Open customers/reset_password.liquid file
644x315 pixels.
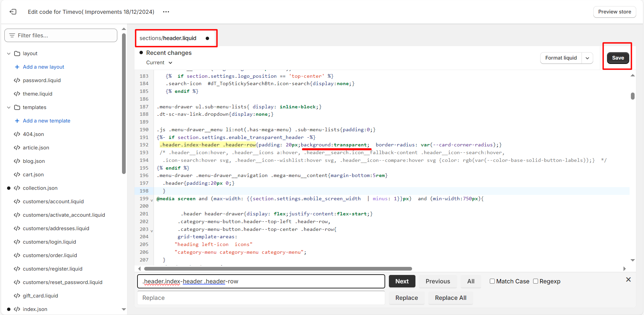(63, 282)
